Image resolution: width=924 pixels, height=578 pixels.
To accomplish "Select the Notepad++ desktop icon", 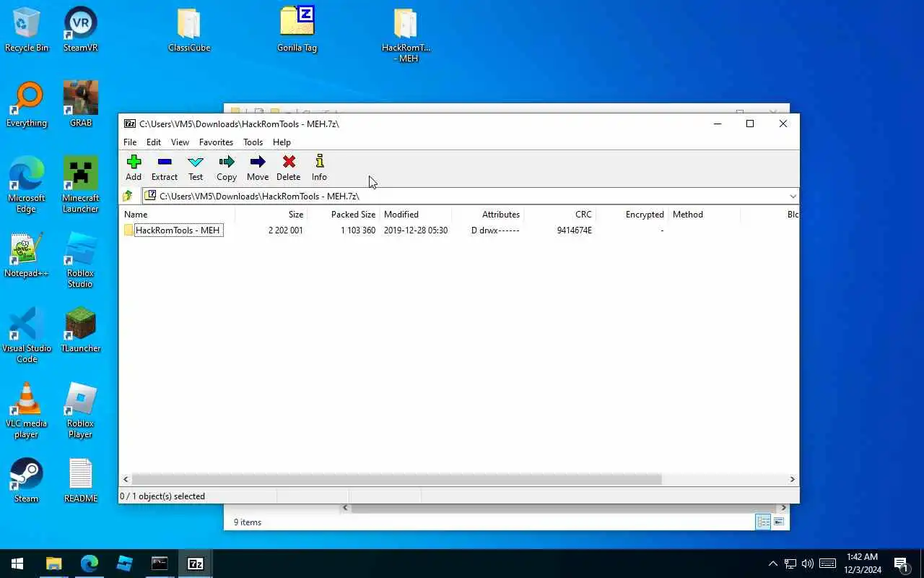I will click(x=27, y=255).
